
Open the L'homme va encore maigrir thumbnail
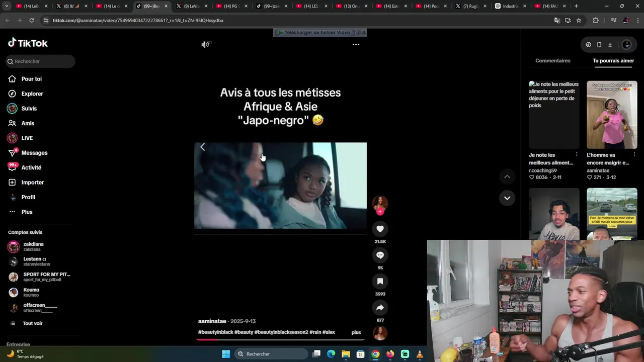click(612, 115)
